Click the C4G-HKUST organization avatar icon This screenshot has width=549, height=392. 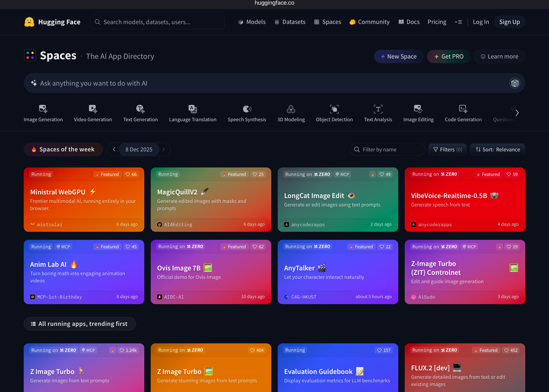pos(286,297)
